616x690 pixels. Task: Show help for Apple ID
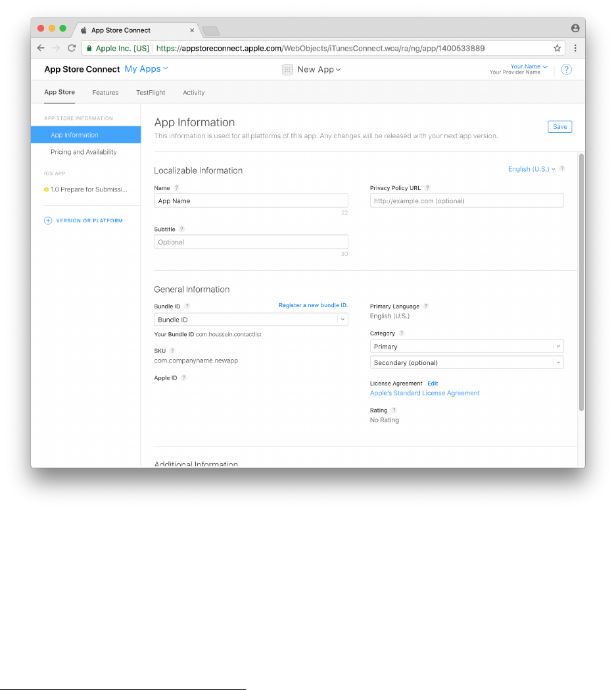pos(184,378)
